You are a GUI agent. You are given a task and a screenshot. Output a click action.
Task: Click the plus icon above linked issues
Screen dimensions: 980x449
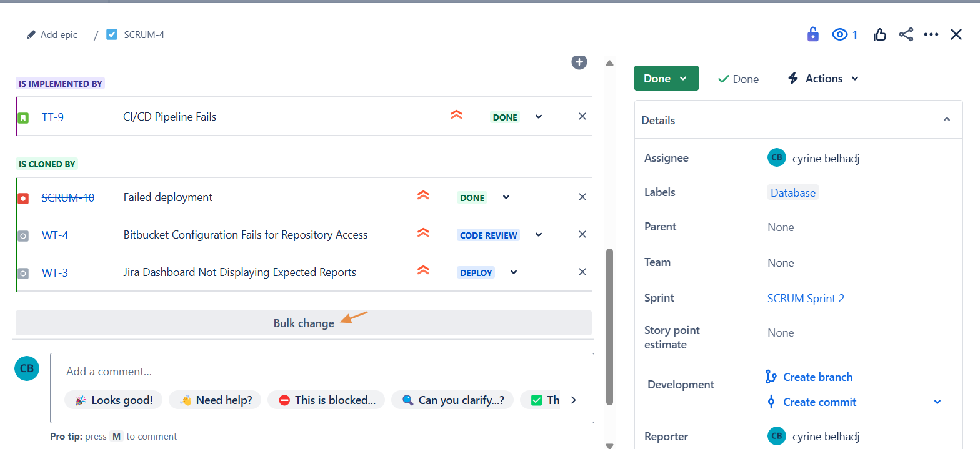579,62
